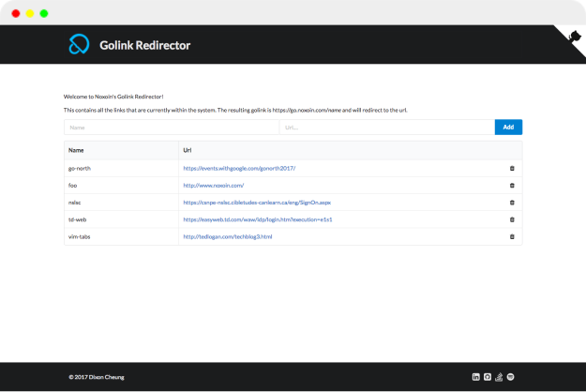This screenshot has width=586, height=392.
Task: Delete the td-web golink
Action: (512, 219)
